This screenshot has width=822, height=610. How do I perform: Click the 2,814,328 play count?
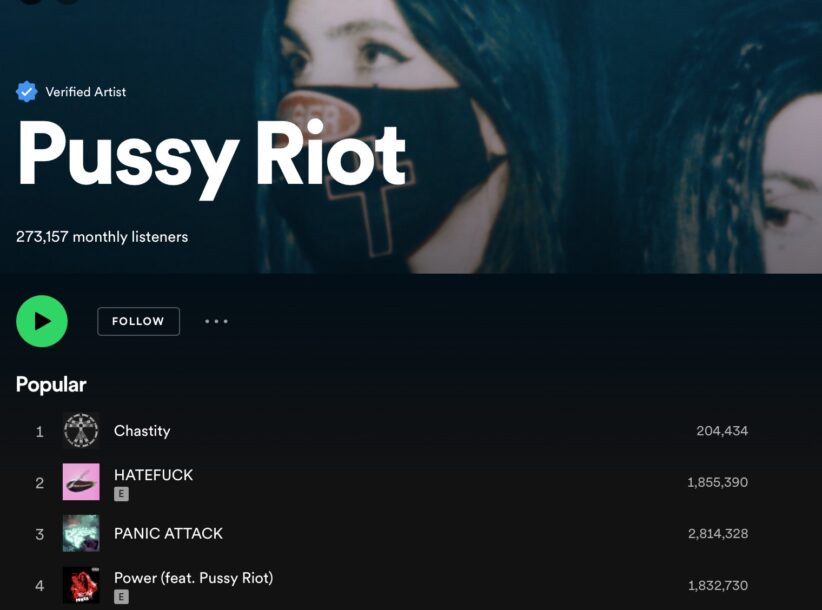(x=718, y=533)
